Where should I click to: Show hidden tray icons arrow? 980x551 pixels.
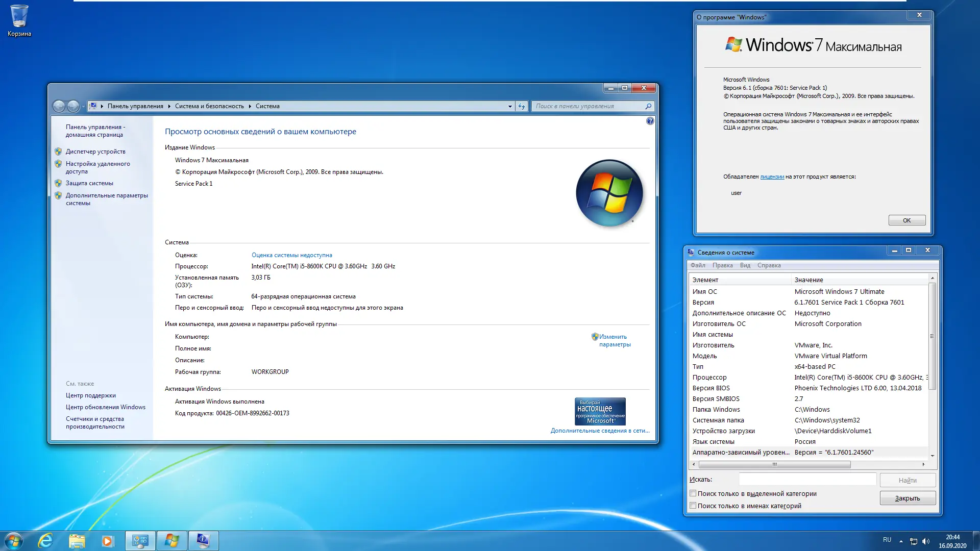pyautogui.click(x=901, y=541)
